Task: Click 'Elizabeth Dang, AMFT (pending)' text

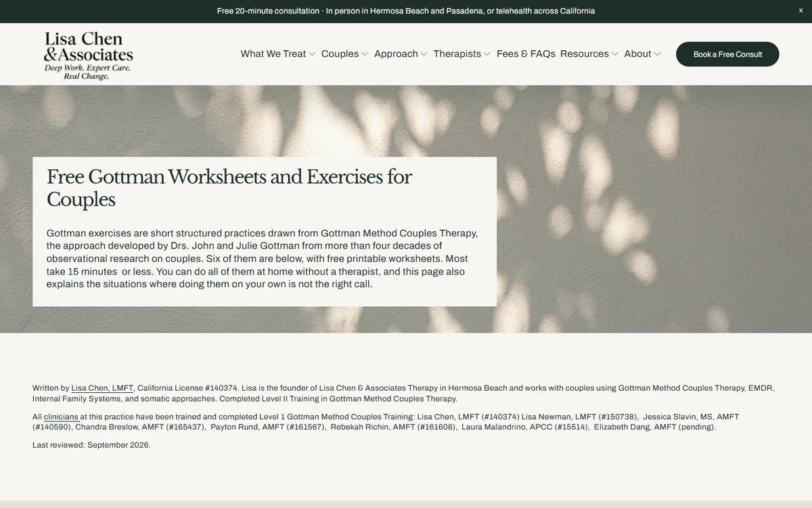Action: (654, 427)
